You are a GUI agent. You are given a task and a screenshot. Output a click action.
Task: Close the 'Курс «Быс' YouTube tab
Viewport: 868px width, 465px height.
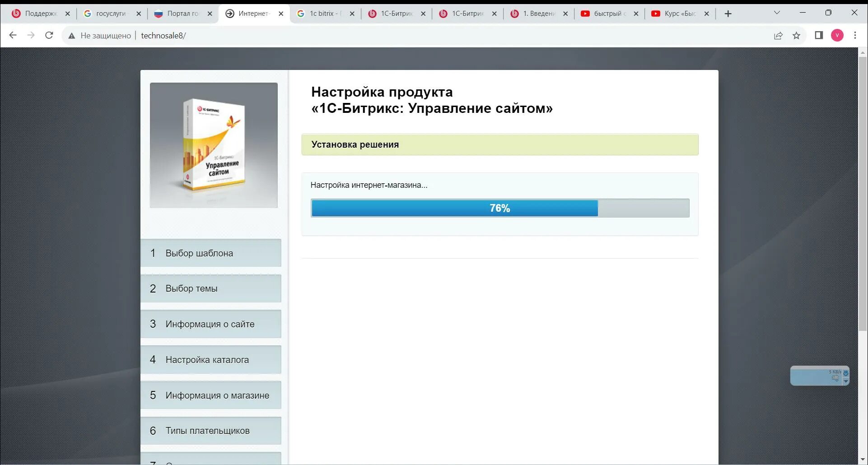[707, 14]
